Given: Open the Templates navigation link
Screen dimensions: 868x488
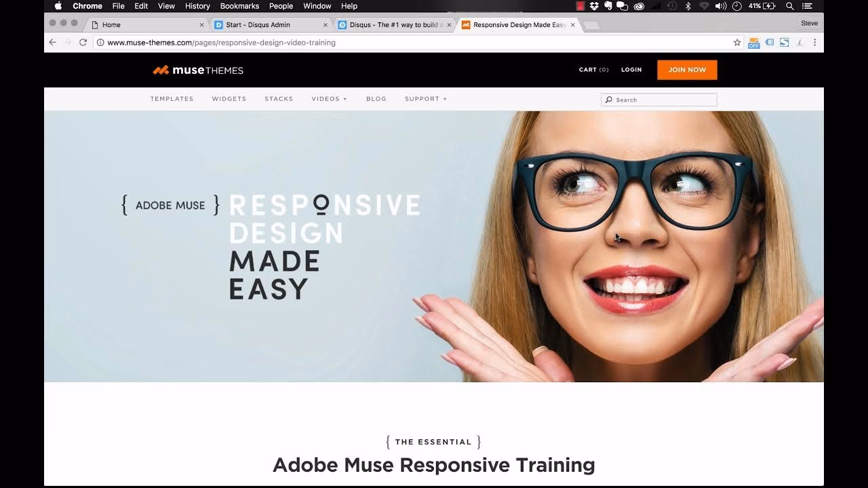Looking at the screenshot, I should (172, 99).
